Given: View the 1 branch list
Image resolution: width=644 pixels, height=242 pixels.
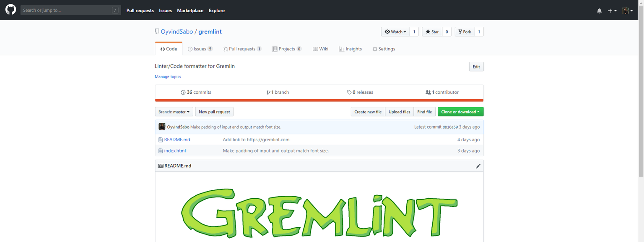Looking at the screenshot, I should click(x=278, y=92).
